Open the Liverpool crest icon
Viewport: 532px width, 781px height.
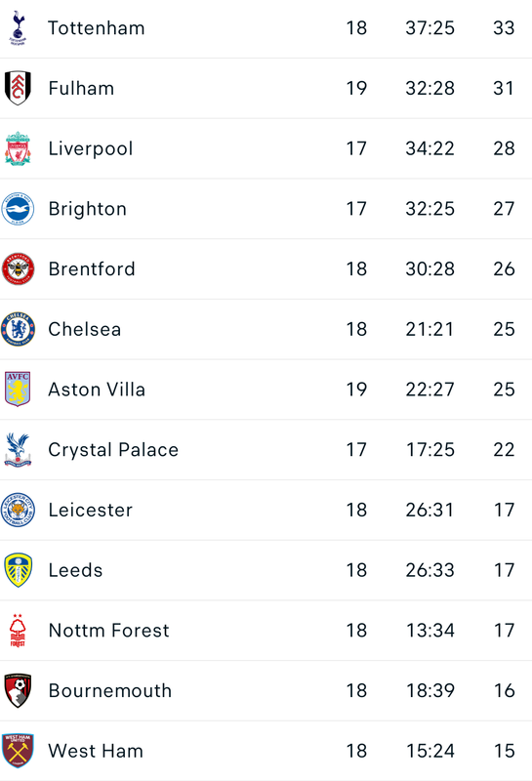click(18, 148)
